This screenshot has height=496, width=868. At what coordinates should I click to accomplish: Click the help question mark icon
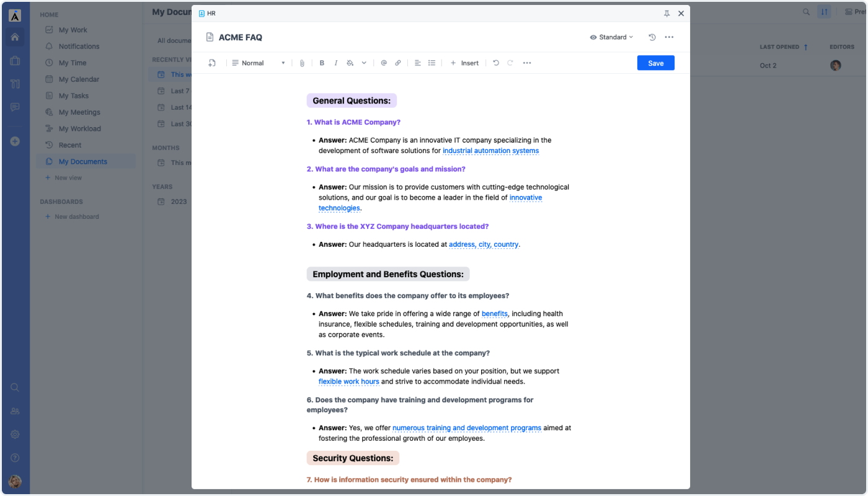(15, 458)
